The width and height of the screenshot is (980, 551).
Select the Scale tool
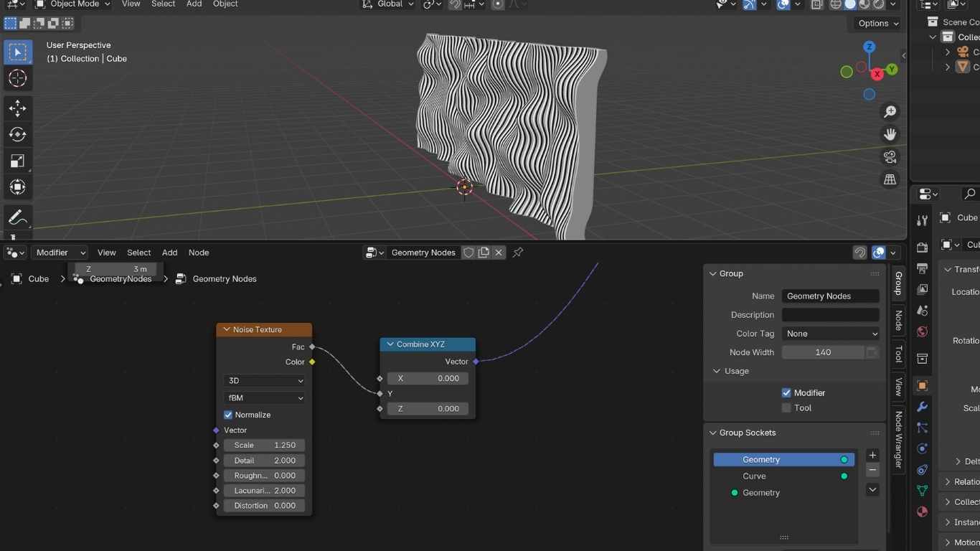coord(17,161)
